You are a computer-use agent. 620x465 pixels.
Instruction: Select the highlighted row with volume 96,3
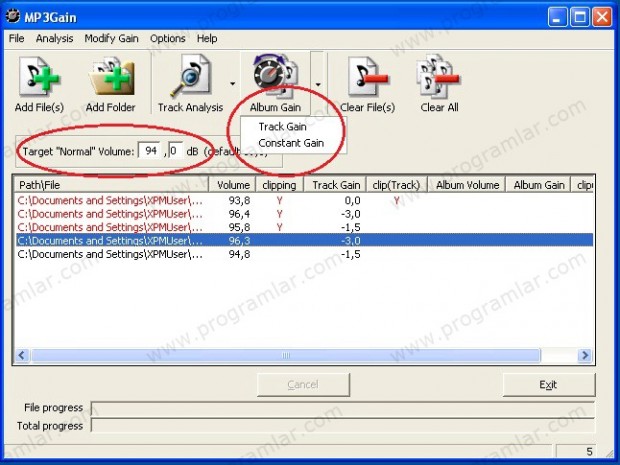tap(304, 240)
